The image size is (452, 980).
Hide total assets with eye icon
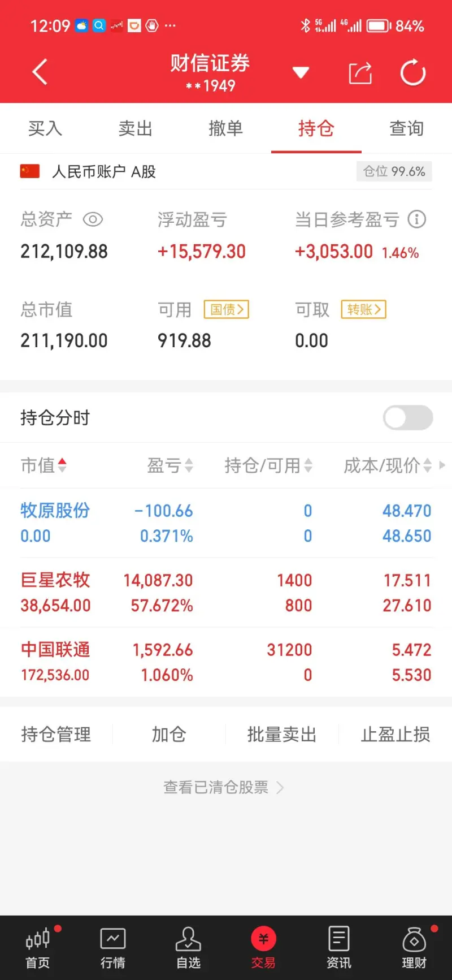click(93, 219)
